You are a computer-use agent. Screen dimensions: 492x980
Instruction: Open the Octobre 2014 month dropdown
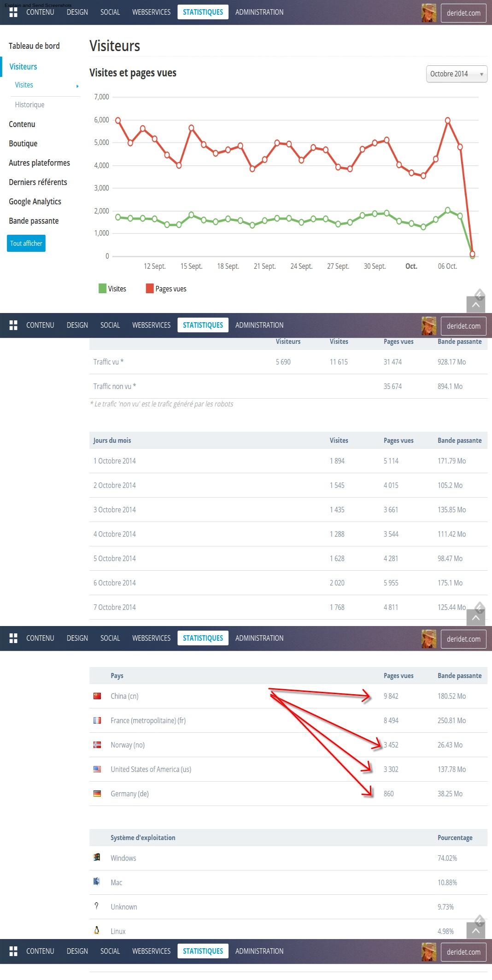(456, 74)
